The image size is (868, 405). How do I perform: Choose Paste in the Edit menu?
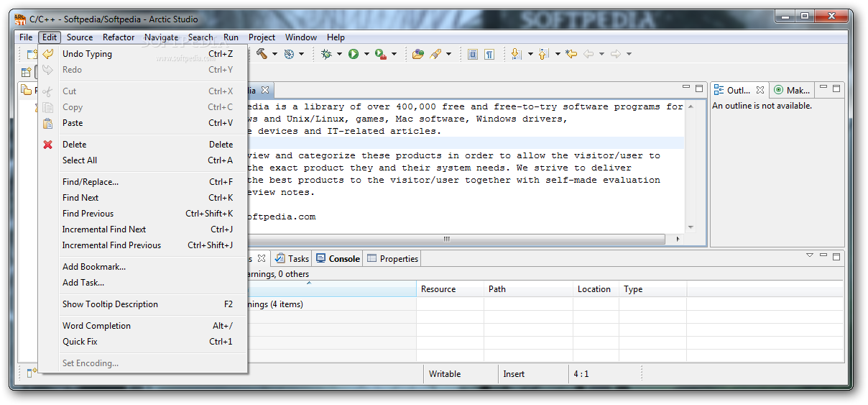coord(143,123)
